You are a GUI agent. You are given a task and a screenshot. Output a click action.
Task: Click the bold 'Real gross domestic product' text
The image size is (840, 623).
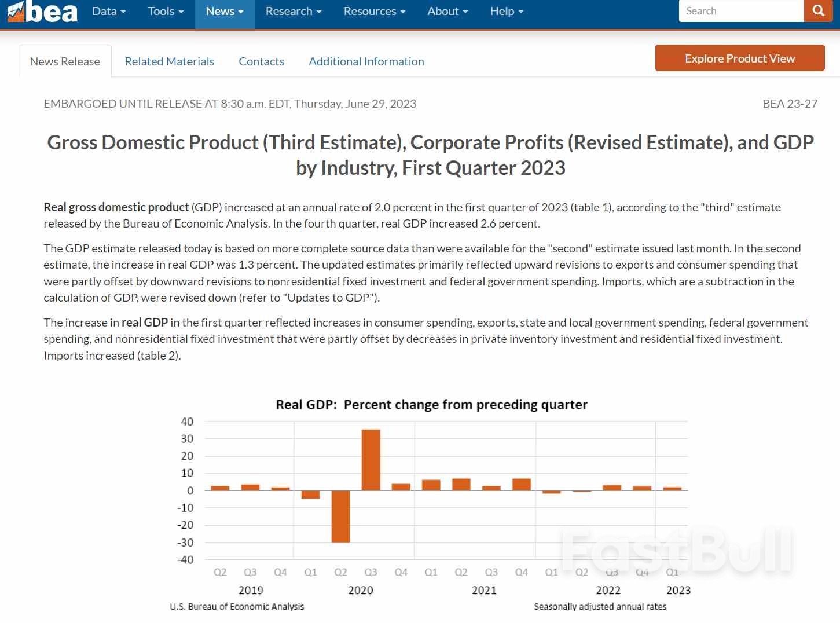(116, 207)
